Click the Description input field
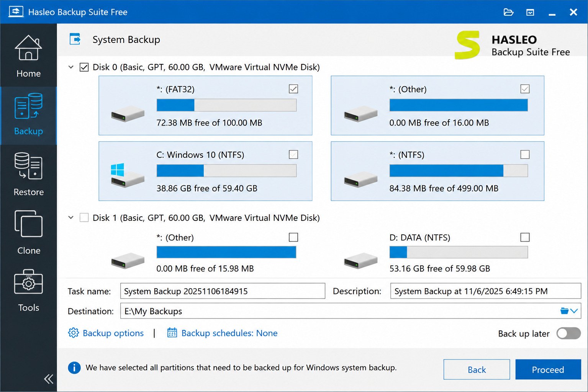This screenshot has width=588, height=392. pyautogui.click(x=486, y=291)
